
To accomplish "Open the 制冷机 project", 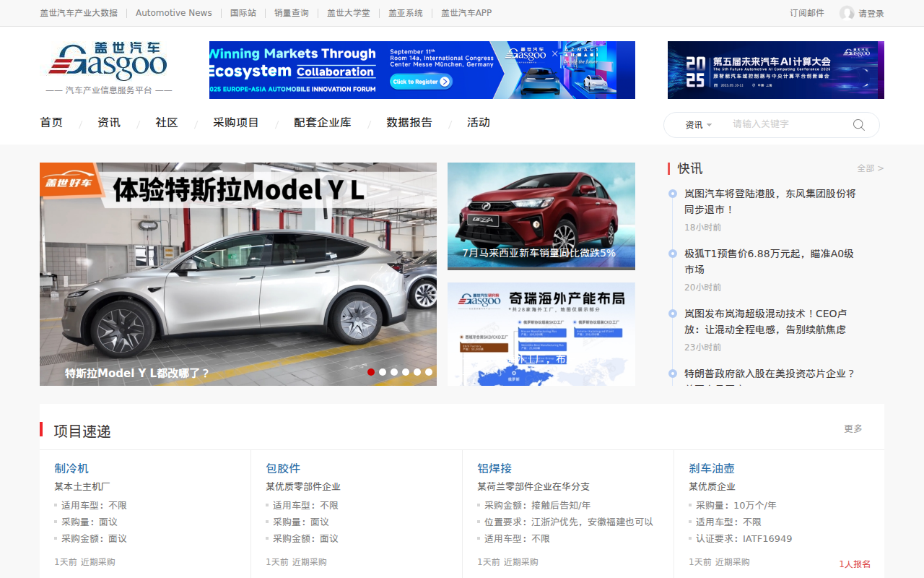I will coord(71,468).
